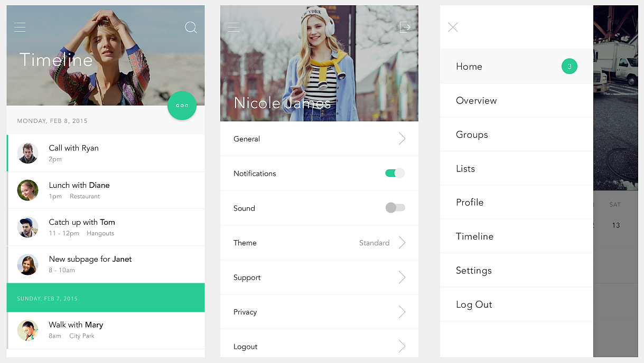Close the side menu with the X icon
The width and height of the screenshot is (644, 363).
pos(453,27)
